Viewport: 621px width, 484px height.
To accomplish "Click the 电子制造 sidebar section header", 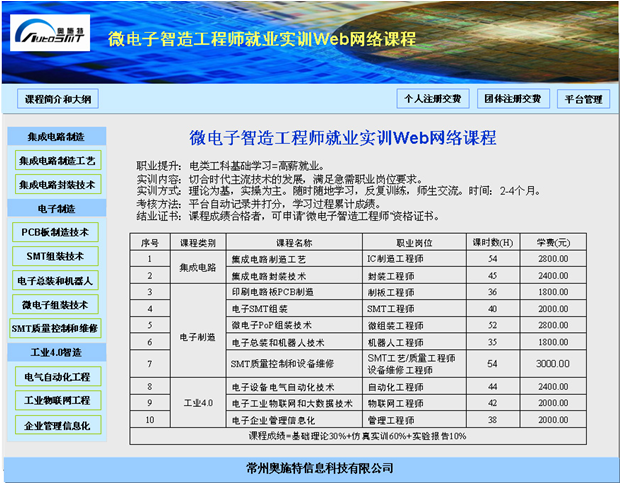I will [x=56, y=208].
